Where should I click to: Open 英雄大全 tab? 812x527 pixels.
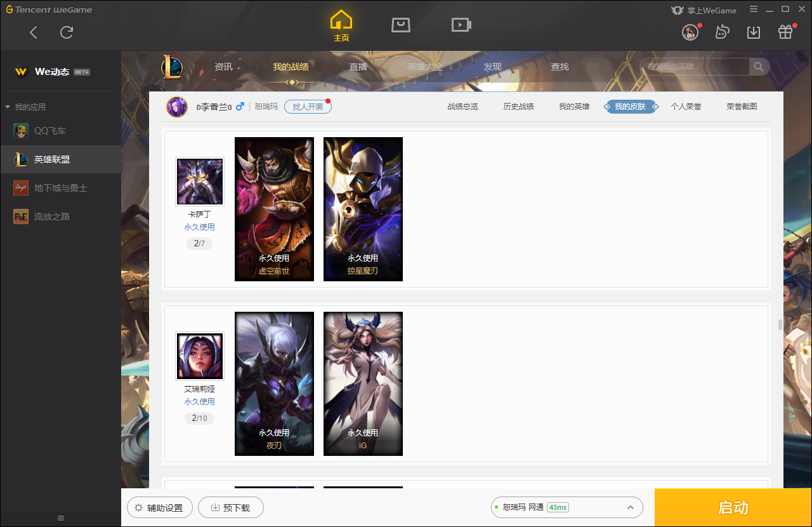point(425,67)
